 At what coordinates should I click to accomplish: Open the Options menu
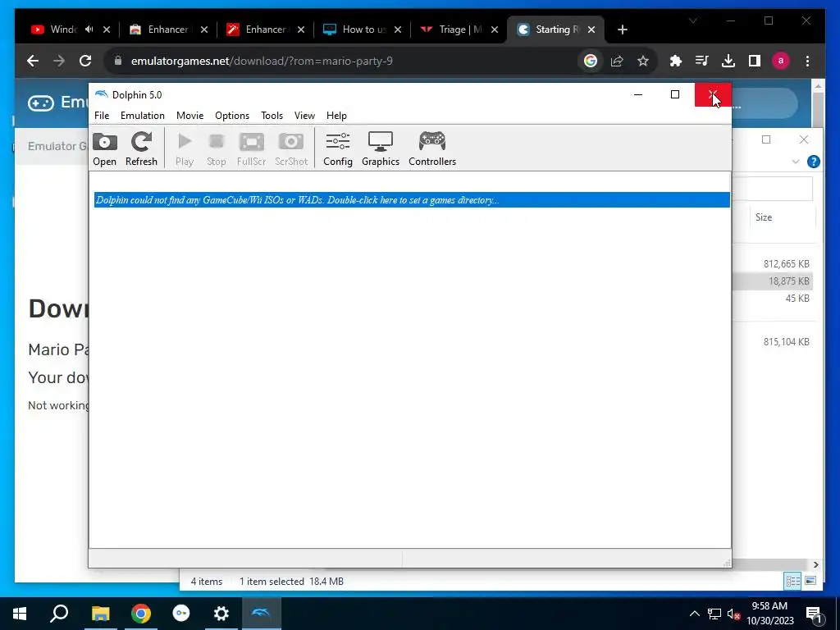pos(232,116)
